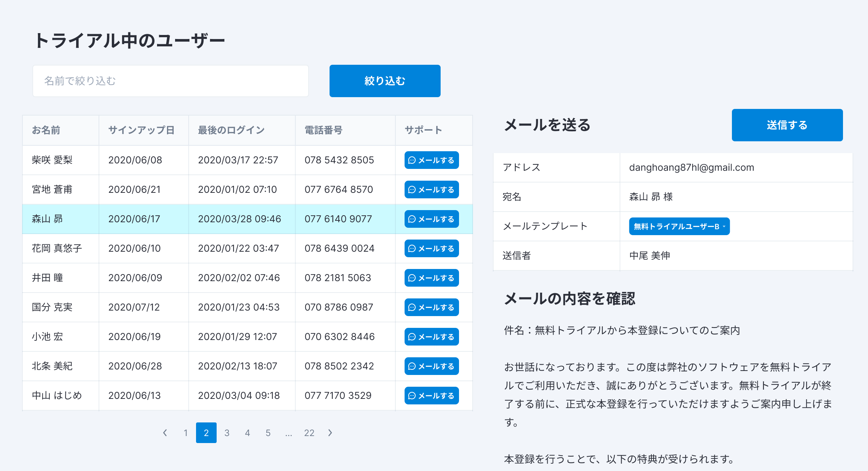Click mail icon button for 森山 昴

[431, 219]
